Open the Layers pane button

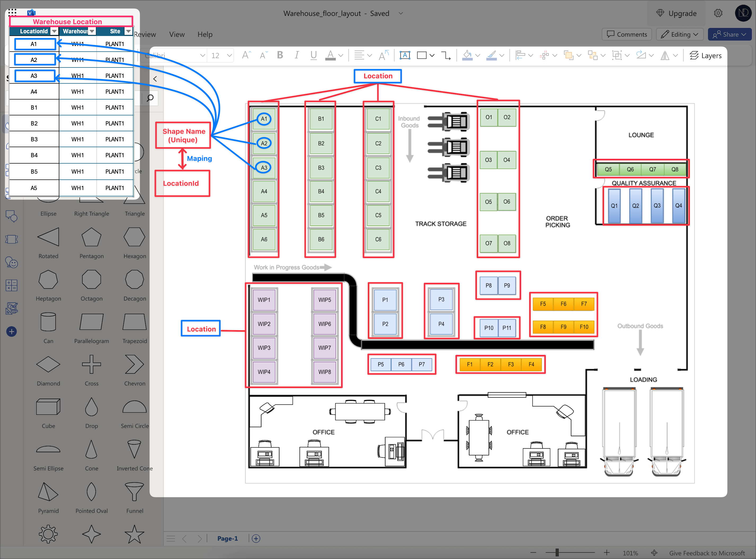coord(706,56)
